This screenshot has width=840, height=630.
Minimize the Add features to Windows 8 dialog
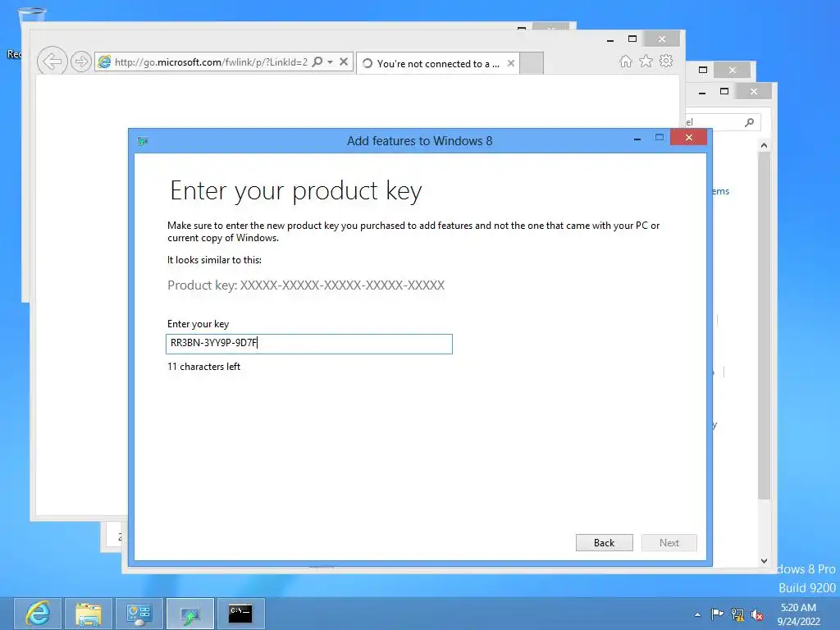pyautogui.click(x=637, y=139)
